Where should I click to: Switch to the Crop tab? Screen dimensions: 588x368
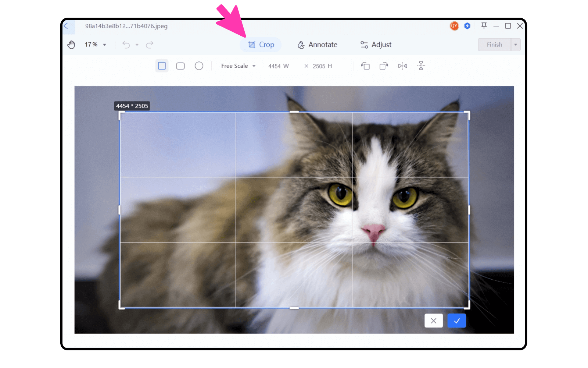coord(261,45)
